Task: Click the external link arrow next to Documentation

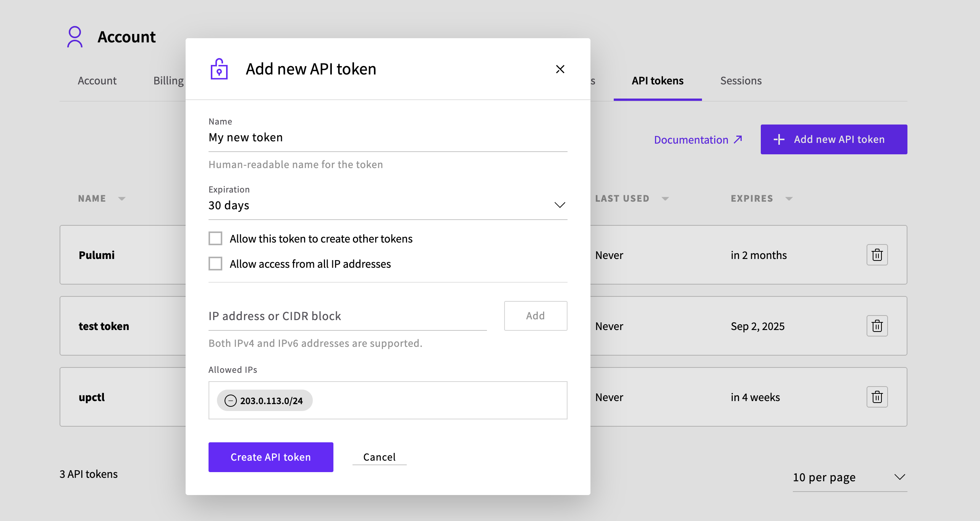Action: (738, 139)
